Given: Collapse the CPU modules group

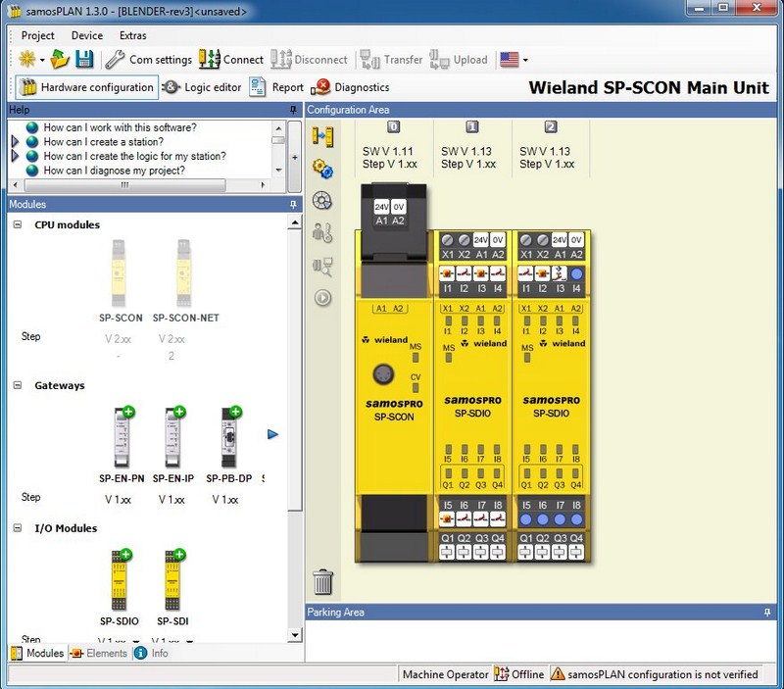Looking at the screenshot, I should pyautogui.click(x=18, y=224).
